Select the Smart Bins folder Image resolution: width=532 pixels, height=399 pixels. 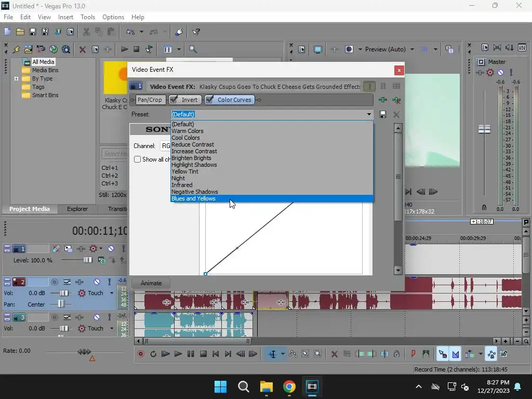tap(45, 96)
